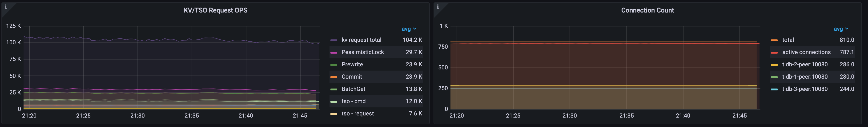Viewport: 868px width, 127px height.
Task: Select the tidb-3-peer:10080 legend entry
Action: point(805,89)
